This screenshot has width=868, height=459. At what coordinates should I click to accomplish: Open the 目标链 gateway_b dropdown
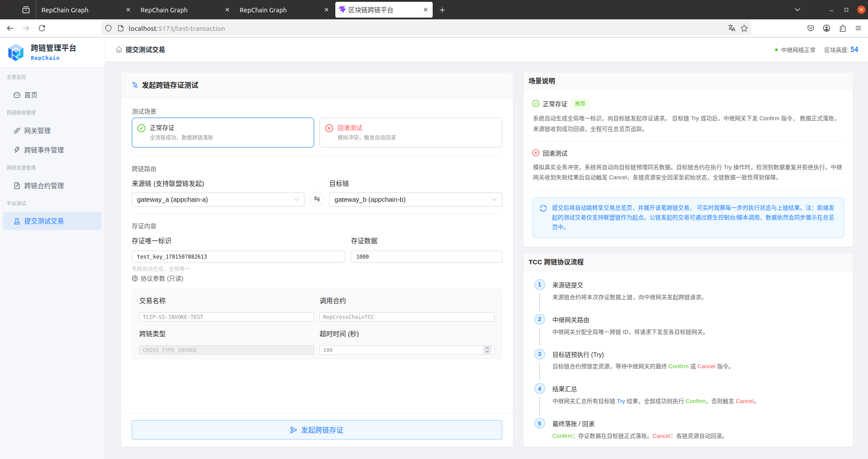(x=415, y=200)
